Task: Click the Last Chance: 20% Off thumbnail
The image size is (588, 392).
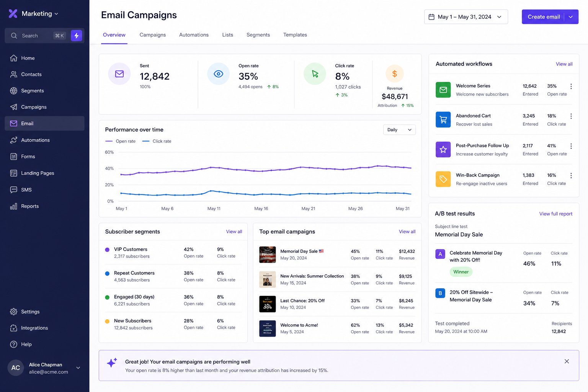Action: coord(268,304)
